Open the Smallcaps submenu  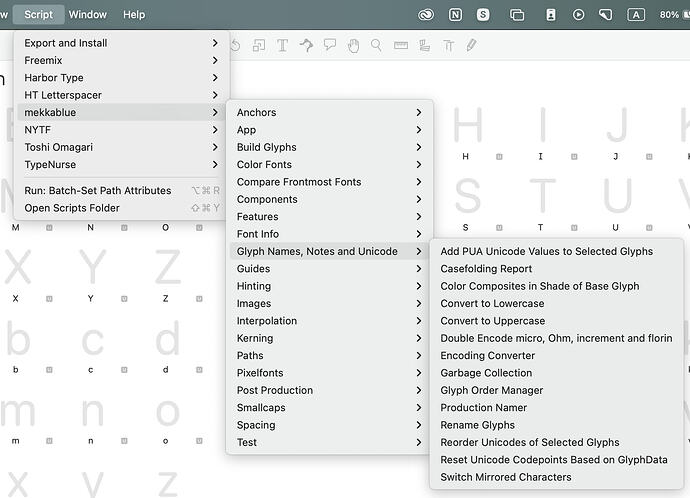pyautogui.click(x=329, y=408)
